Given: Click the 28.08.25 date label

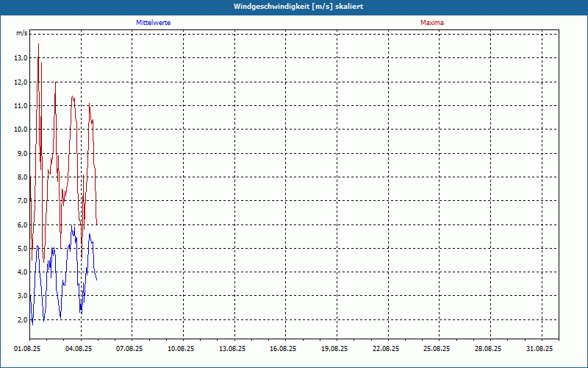Looking at the screenshot, I should pyautogui.click(x=488, y=349).
